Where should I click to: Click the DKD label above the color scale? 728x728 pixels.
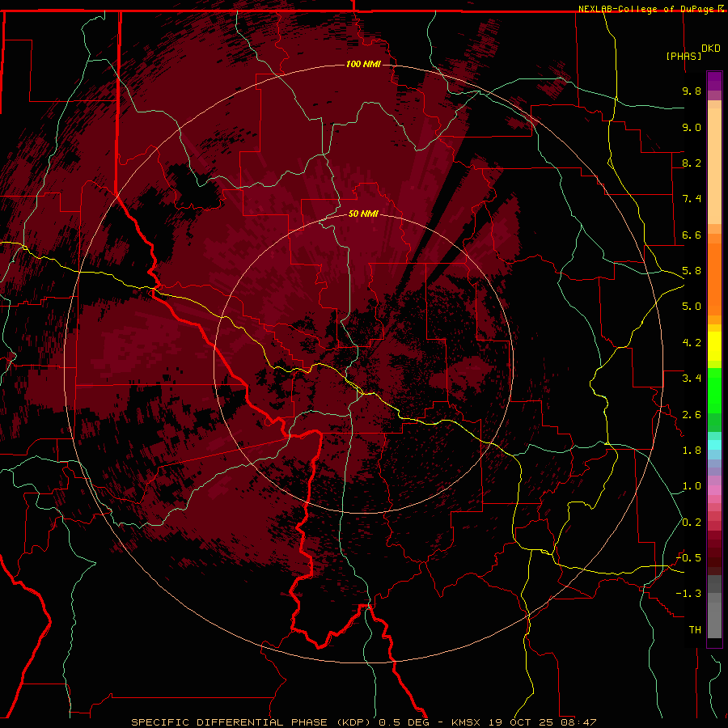pos(710,49)
